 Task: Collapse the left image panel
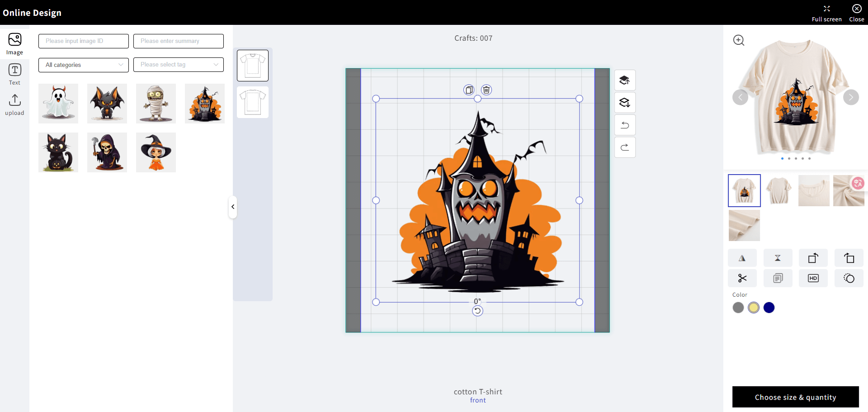(233, 207)
